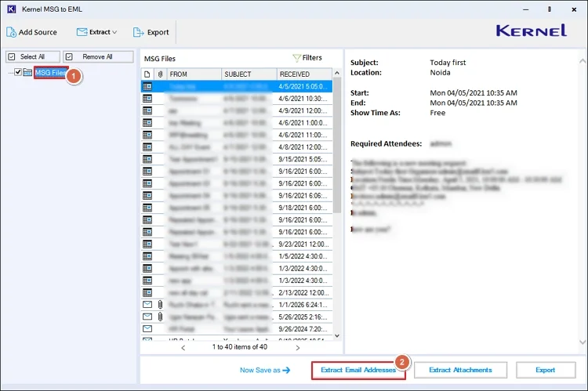Viewport: 588px width, 391px height.
Task: Click the Export toolbar item
Action: pyautogui.click(x=151, y=32)
